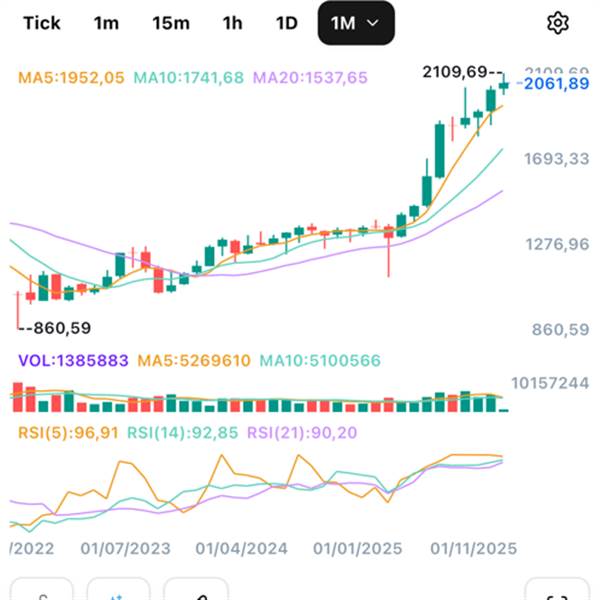Tap the MA20:1537,65 indicator label
Screen dimensions: 600x600
coord(310,77)
